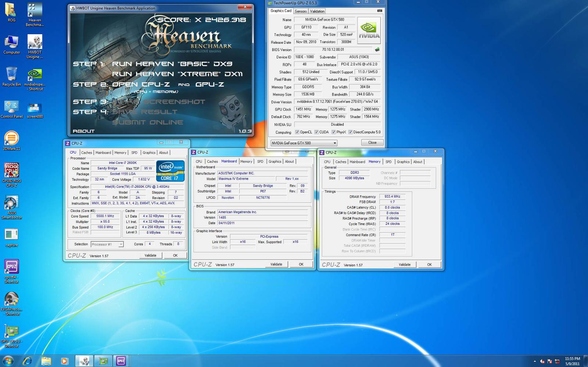Open Caches tab in left CPU-Z window
The height and width of the screenshot is (367, 588).
pyautogui.click(x=87, y=152)
